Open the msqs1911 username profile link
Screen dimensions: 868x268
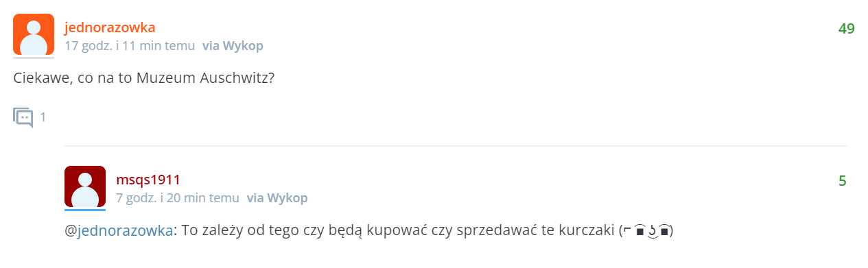point(148,180)
